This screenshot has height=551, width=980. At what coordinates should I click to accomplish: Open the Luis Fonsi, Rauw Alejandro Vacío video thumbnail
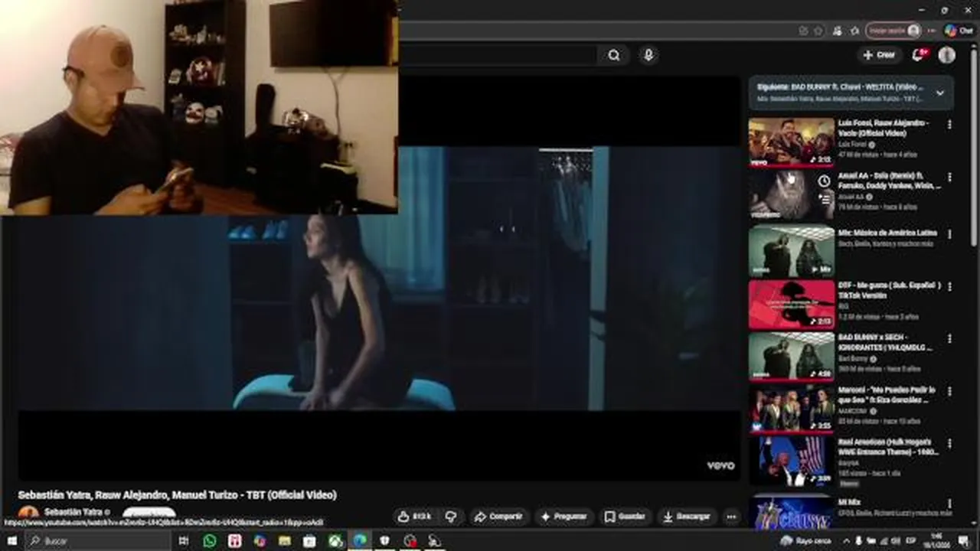point(792,142)
